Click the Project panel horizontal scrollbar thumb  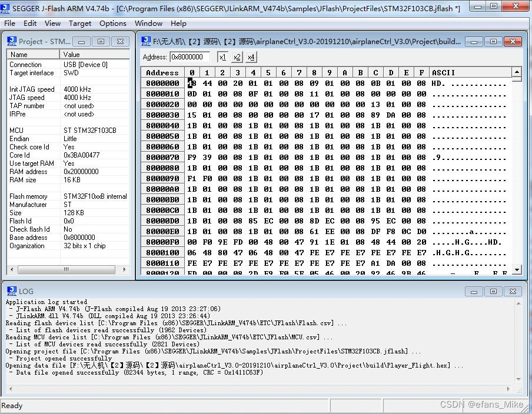[x=66, y=269]
